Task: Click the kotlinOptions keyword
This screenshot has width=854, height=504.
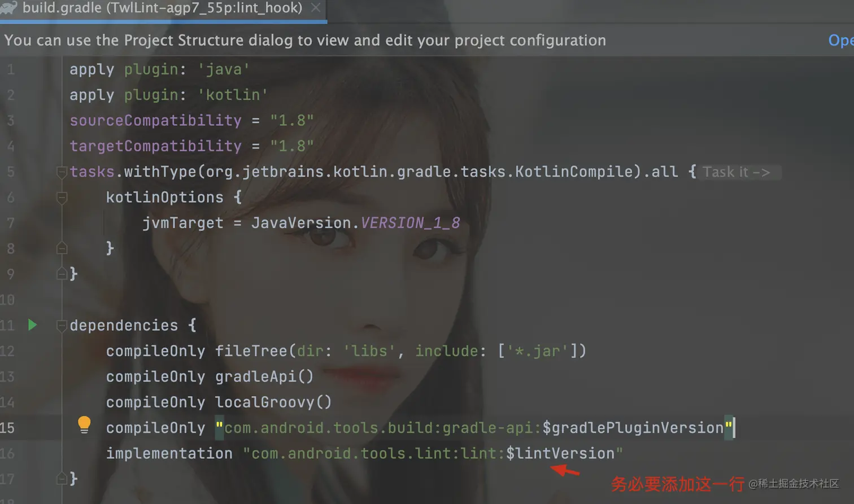Action: point(164,198)
